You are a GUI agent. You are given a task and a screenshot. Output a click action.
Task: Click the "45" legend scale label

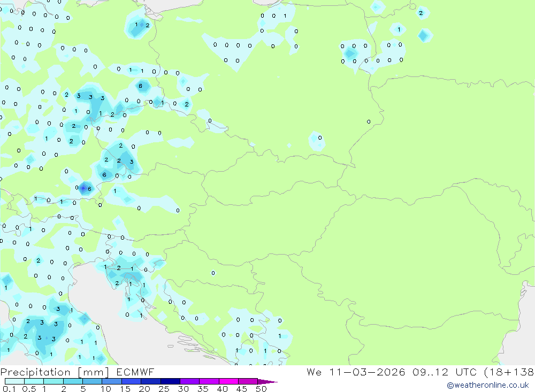point(242,389)
